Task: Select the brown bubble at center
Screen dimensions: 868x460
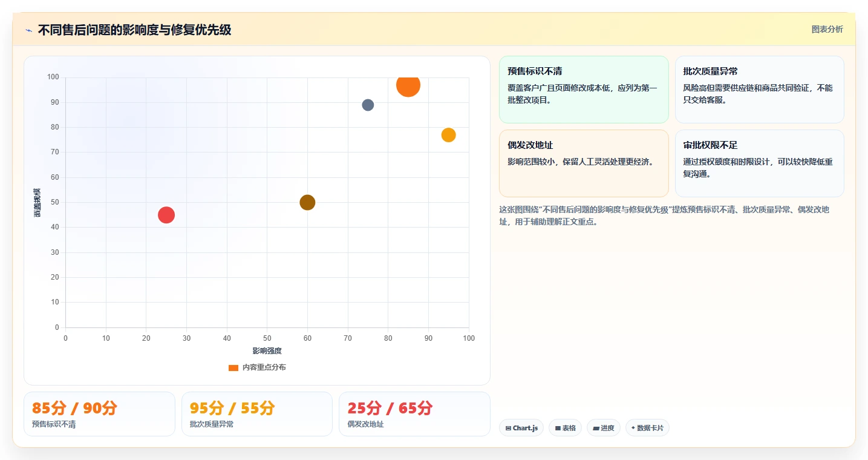Action: point(307,202)
